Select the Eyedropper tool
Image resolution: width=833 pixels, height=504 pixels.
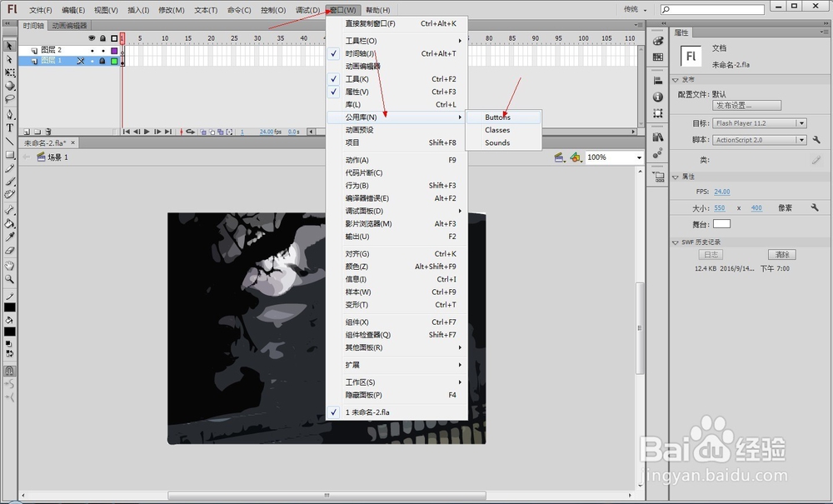click(x=9, y=237)
